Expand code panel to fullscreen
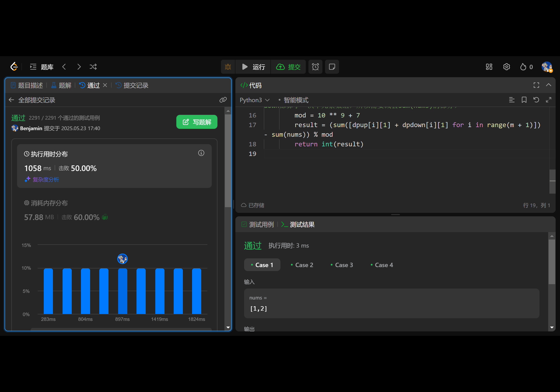 pos(536,85)
